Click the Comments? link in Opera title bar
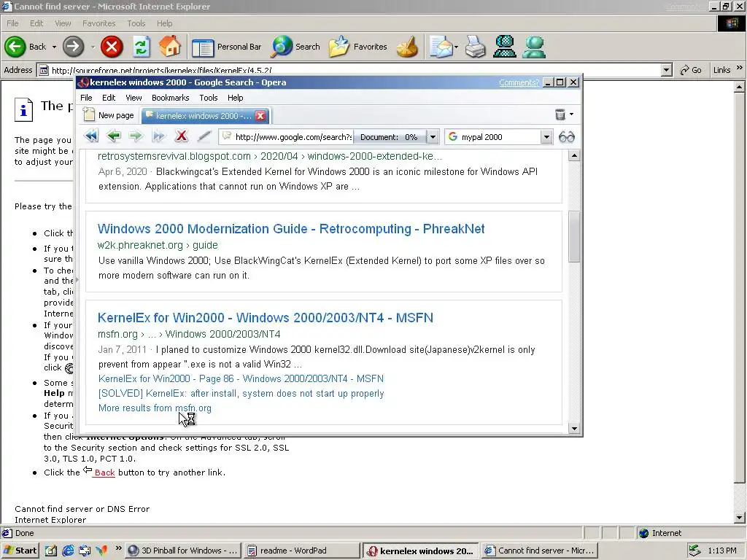This screenshot has height=560, width=747. (519, 82)
